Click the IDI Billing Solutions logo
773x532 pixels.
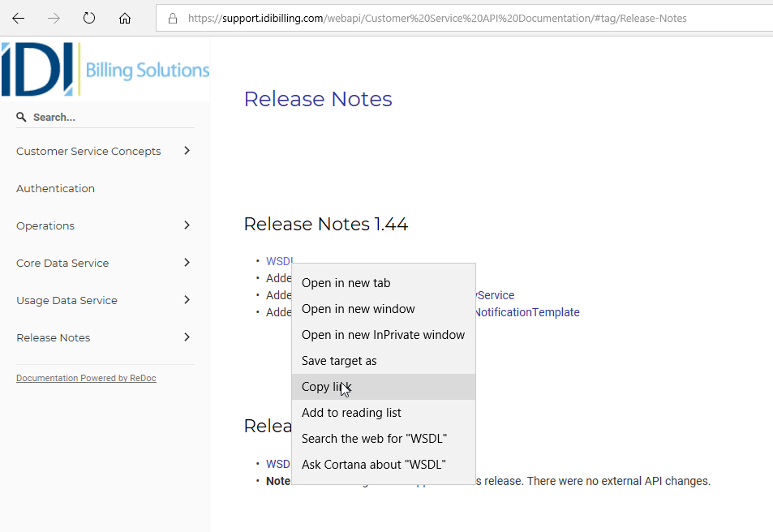coord(105,70)
